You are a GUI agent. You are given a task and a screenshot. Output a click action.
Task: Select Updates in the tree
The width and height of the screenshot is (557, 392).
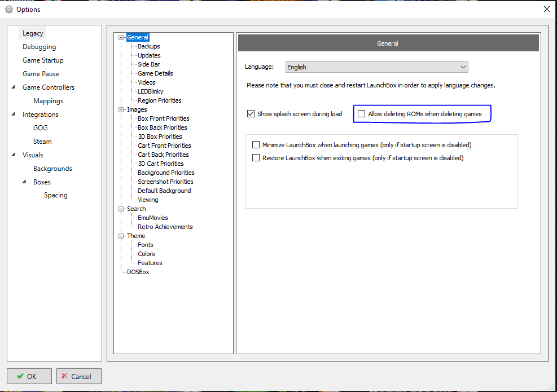149,55
